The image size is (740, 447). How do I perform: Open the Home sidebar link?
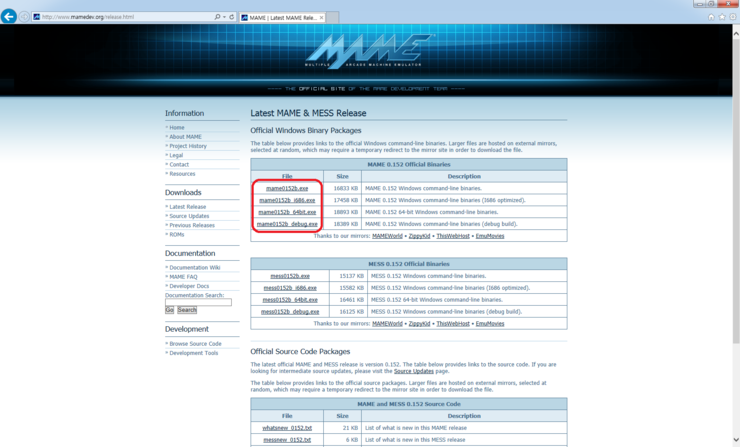click(x=177, y=127)
